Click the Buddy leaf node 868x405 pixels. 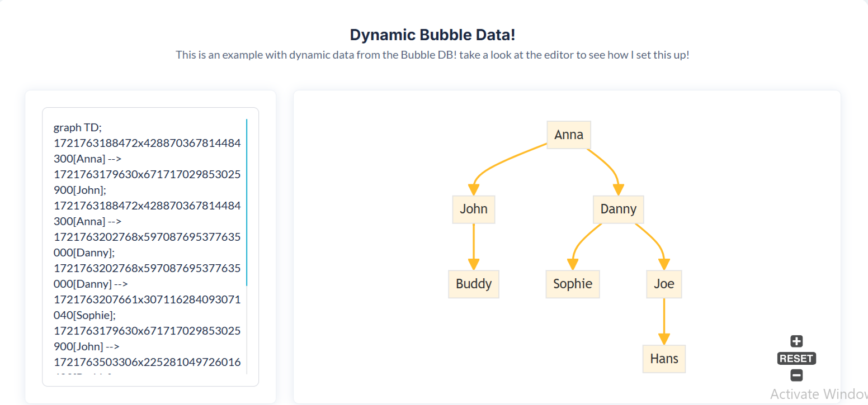pyautogui.click(x=473, y=284)
